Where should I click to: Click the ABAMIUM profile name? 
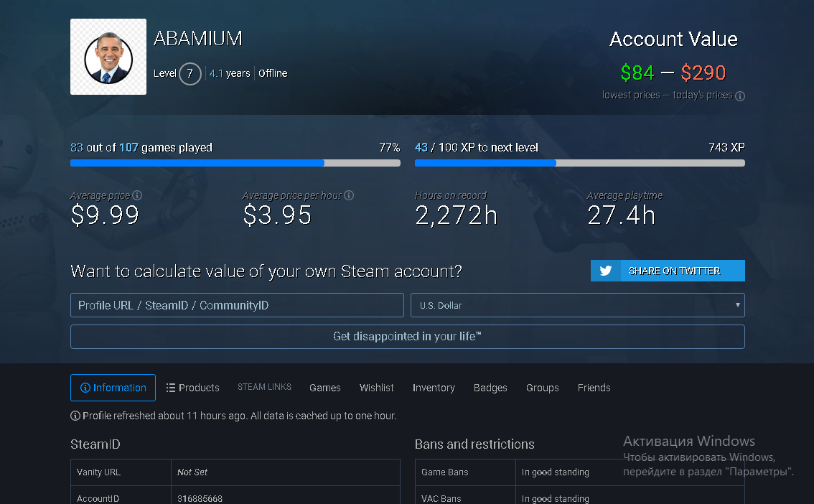click(x=198, y=38)
